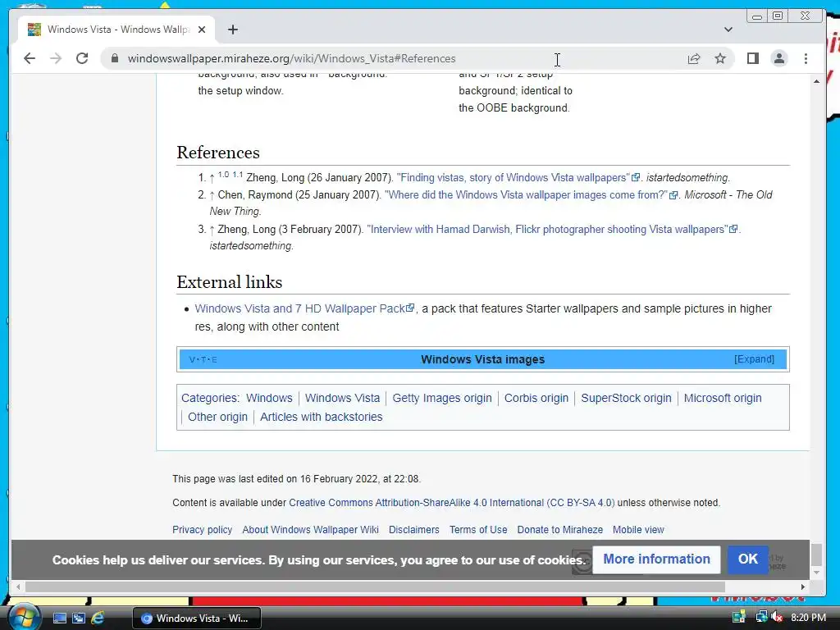
Task: Open Where did the Windows Vista wallpaper images link
Action: point(531,194)
